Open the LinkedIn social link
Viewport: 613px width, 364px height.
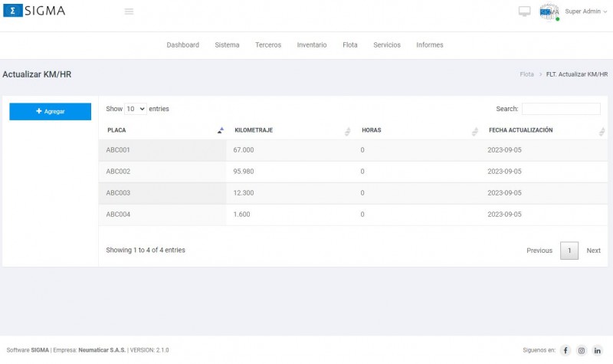coord(598,350)
